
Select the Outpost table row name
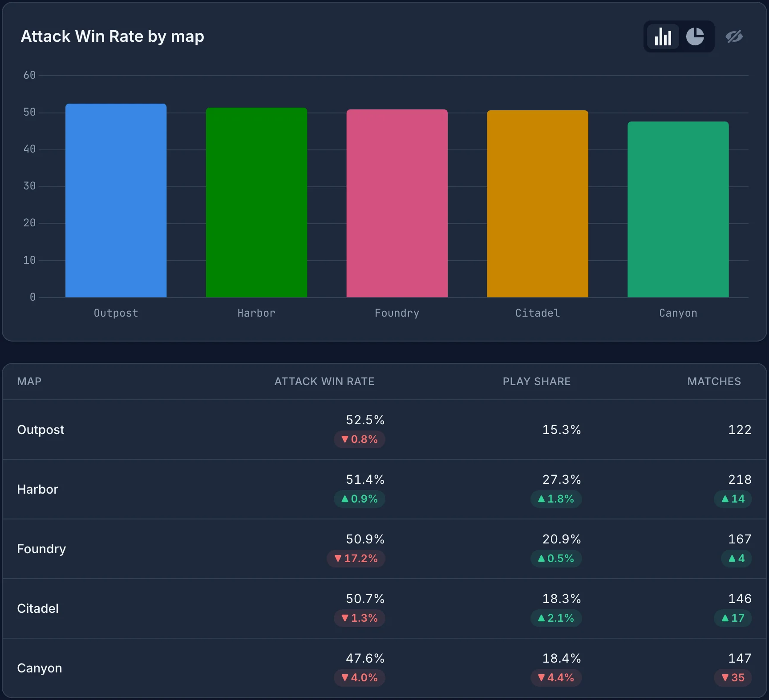[41, 430]
